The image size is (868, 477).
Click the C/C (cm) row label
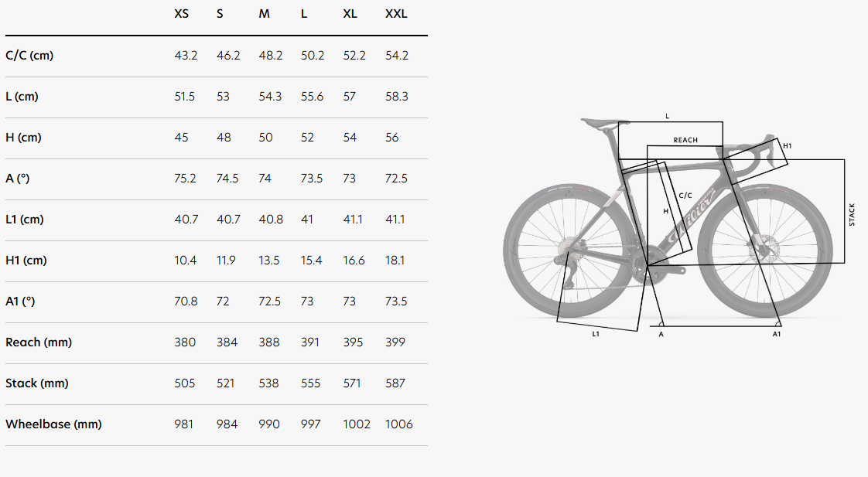(x=29, y=56)
